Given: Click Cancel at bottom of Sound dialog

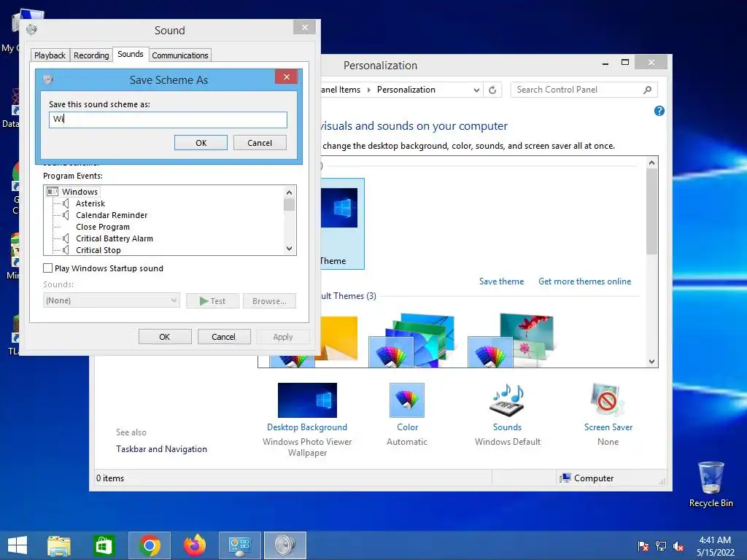Looking at the screenshot, I should click(x=223, y=337).
